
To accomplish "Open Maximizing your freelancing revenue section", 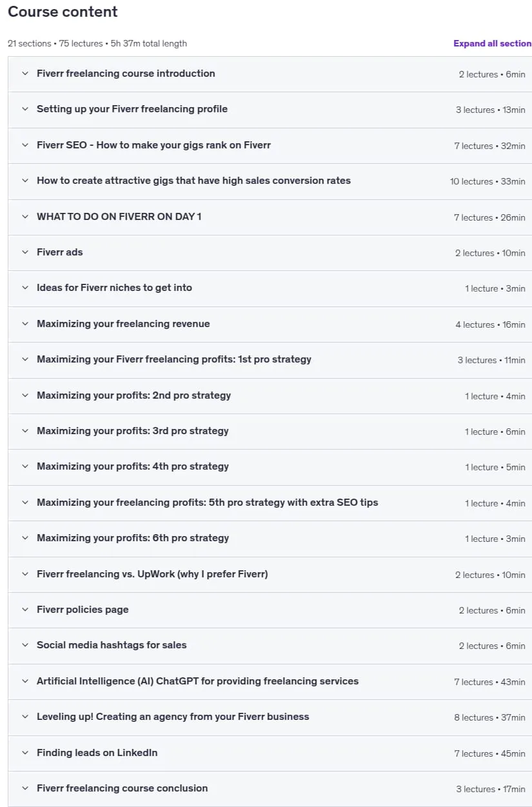I will [x=270, y=324].
